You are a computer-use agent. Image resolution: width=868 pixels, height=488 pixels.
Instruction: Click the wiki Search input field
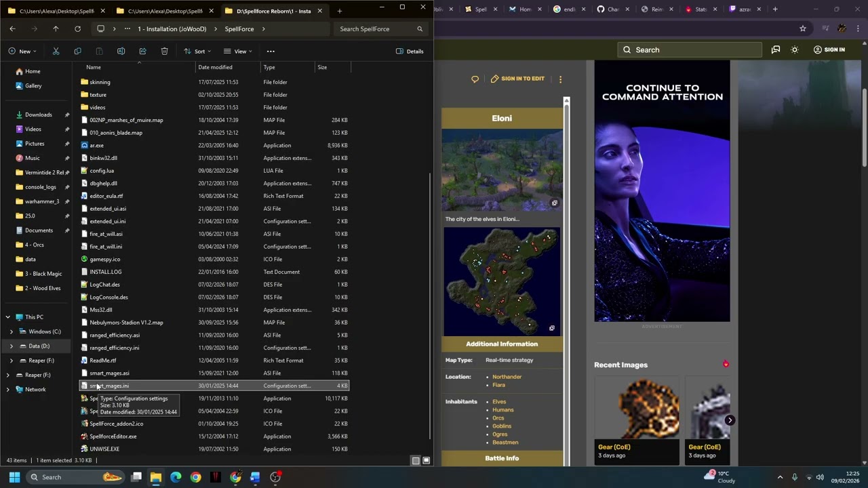pos(690,49)
